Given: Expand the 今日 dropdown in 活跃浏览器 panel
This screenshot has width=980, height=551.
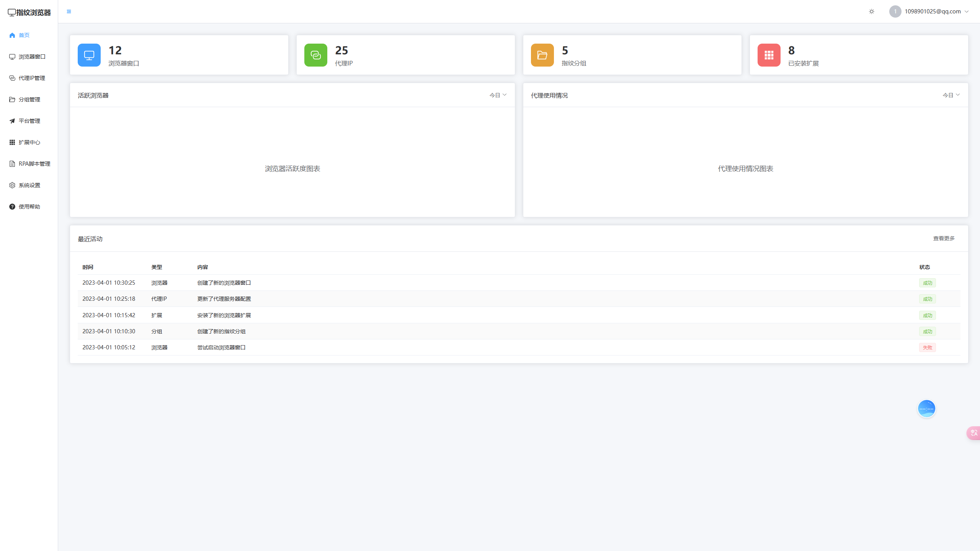Looking at the screenshot, I should coord(498,95).
